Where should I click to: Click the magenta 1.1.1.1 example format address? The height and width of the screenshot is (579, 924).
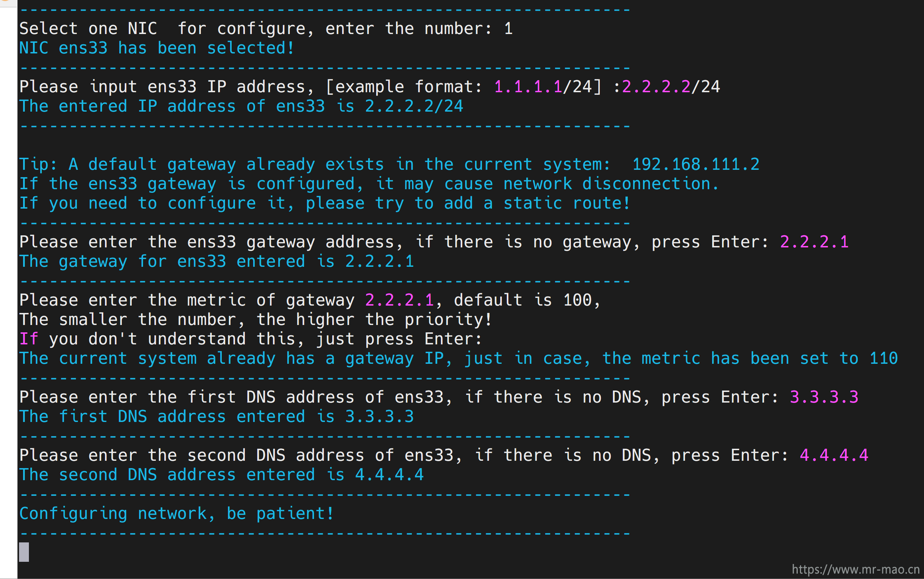point(528,87)
